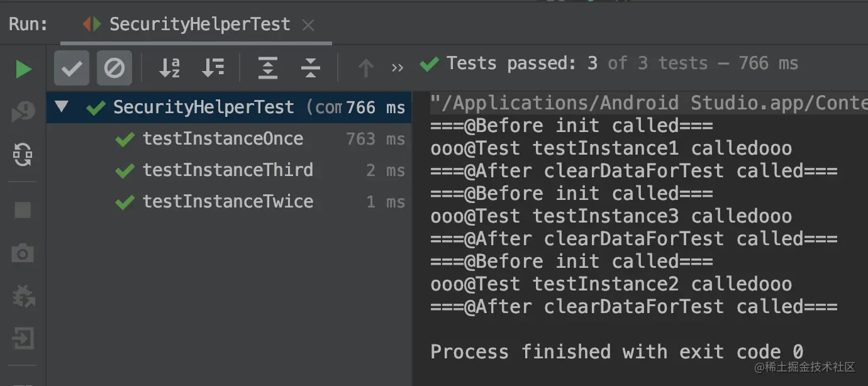Sort tests by duration

point(213,68)
